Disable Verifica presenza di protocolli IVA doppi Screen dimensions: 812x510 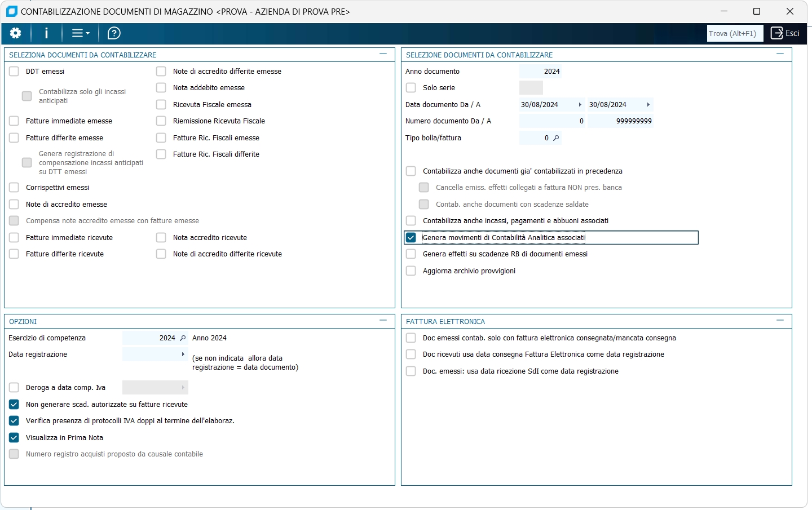[14, 421]
